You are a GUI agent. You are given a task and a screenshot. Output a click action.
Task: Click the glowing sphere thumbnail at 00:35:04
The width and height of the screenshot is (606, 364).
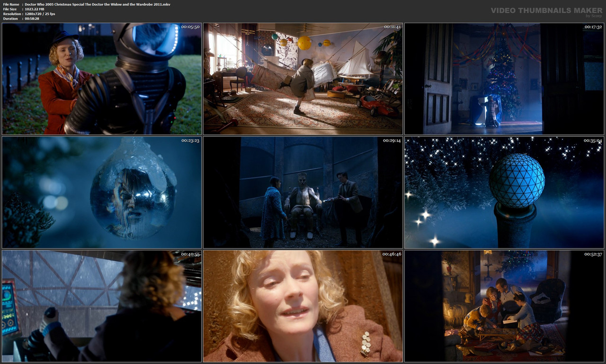point(504,192)
